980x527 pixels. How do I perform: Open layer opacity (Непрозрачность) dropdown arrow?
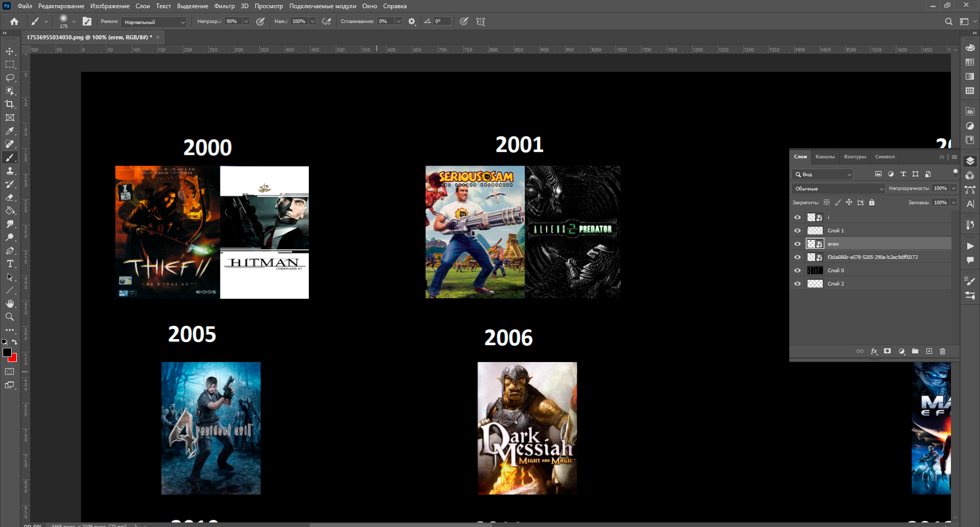953,188
